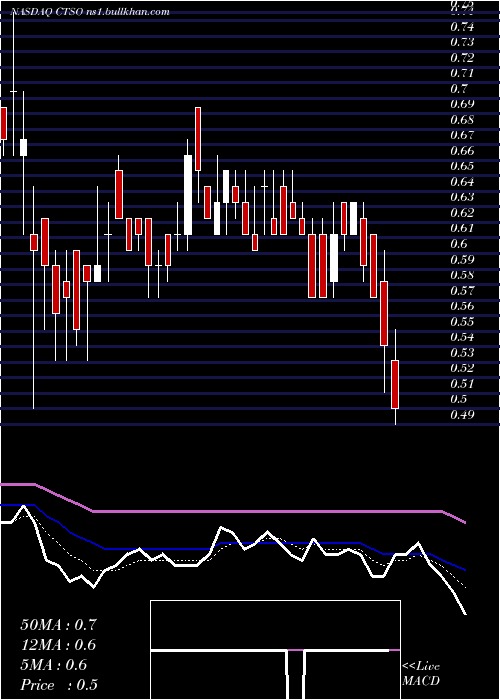This screenshot has height=700, width=500.
Task: Click the 0.62 price axis label
Action: pyautogui.click(x=462, y=213)
